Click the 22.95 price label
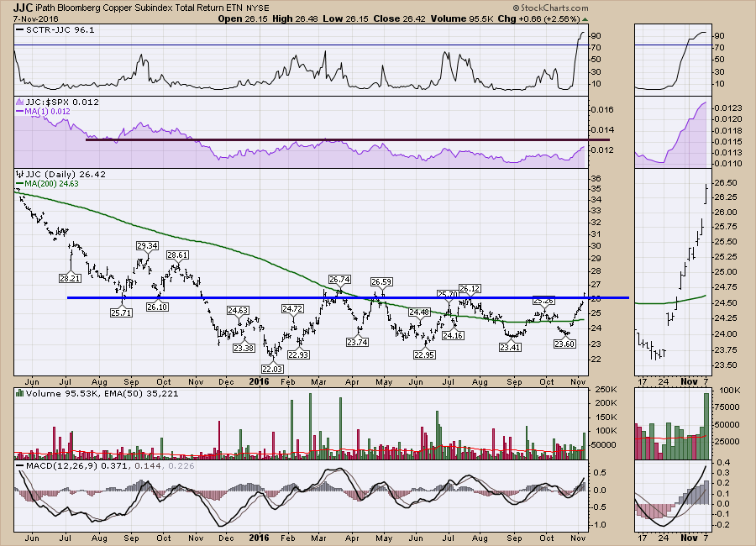This screenshot has width=756, height=546. click(424, 354)
